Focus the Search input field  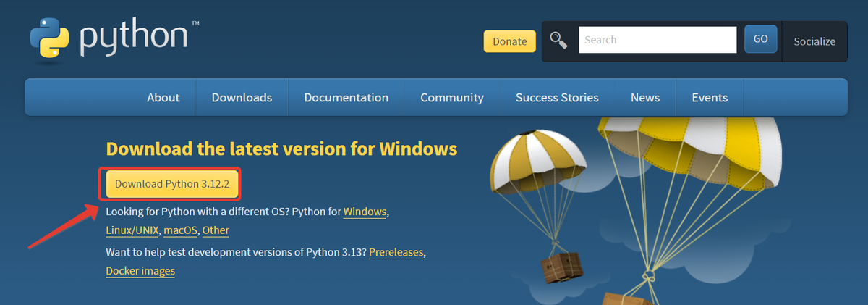pos(657,40)
